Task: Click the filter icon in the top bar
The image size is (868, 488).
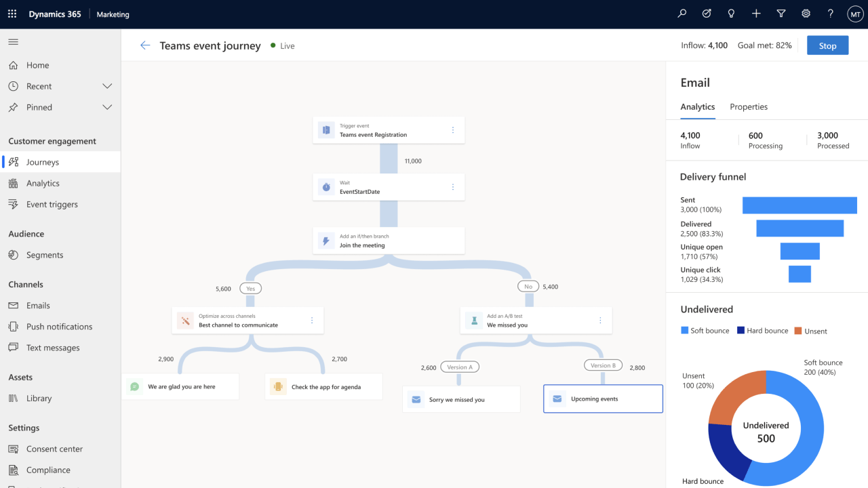Action: click(781, 13)
